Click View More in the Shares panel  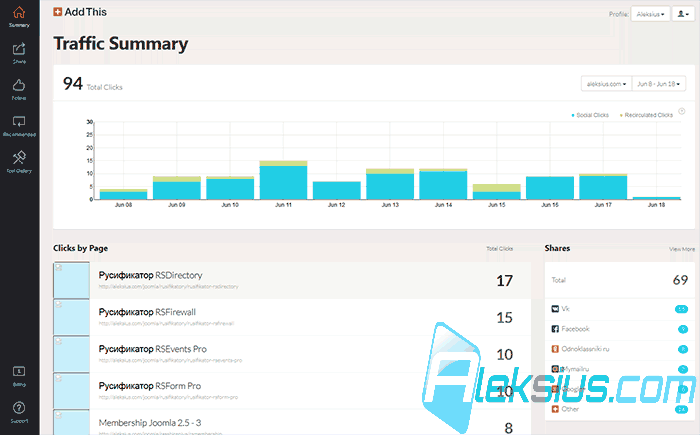[x=682, y=249]
